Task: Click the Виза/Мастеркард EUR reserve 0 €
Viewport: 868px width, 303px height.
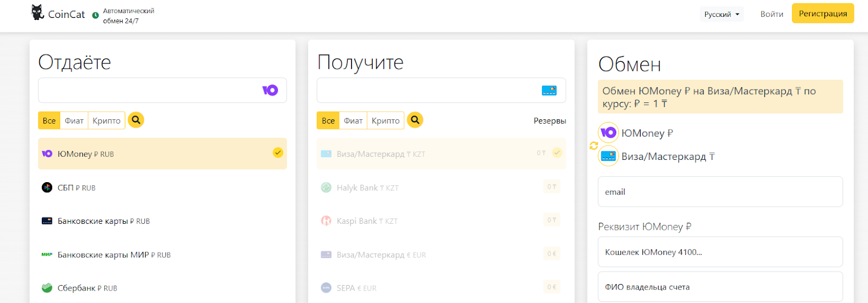Action: (x=552, y=253)
